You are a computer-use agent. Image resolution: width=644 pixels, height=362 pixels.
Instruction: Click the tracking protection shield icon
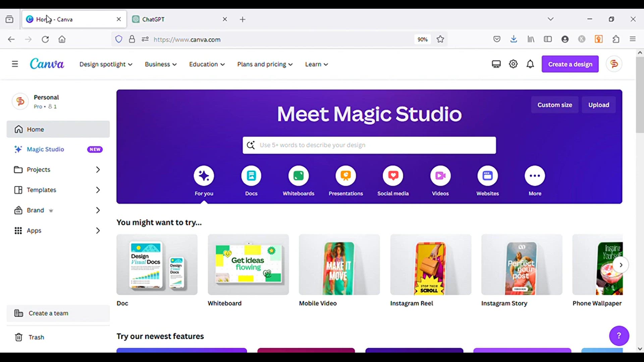coord(119,39)
